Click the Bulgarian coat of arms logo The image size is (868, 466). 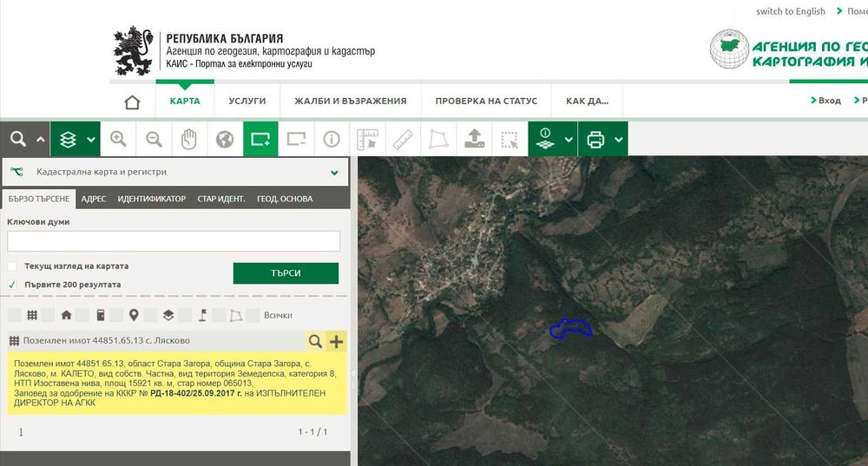pos(133,50)
